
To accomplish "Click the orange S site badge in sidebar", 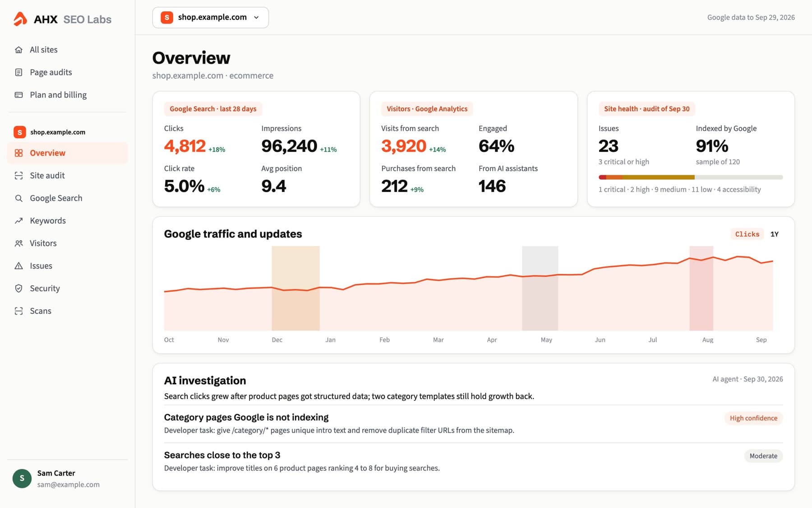I will coord(19,132).
